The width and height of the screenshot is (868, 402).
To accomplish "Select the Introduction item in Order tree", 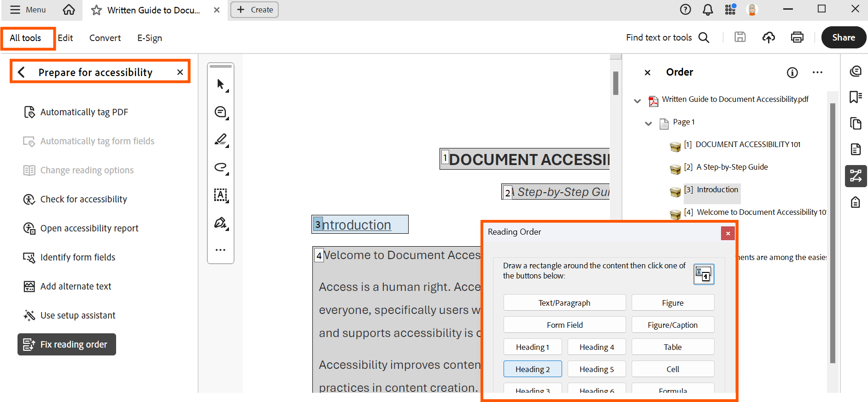I will click(717, 189).
